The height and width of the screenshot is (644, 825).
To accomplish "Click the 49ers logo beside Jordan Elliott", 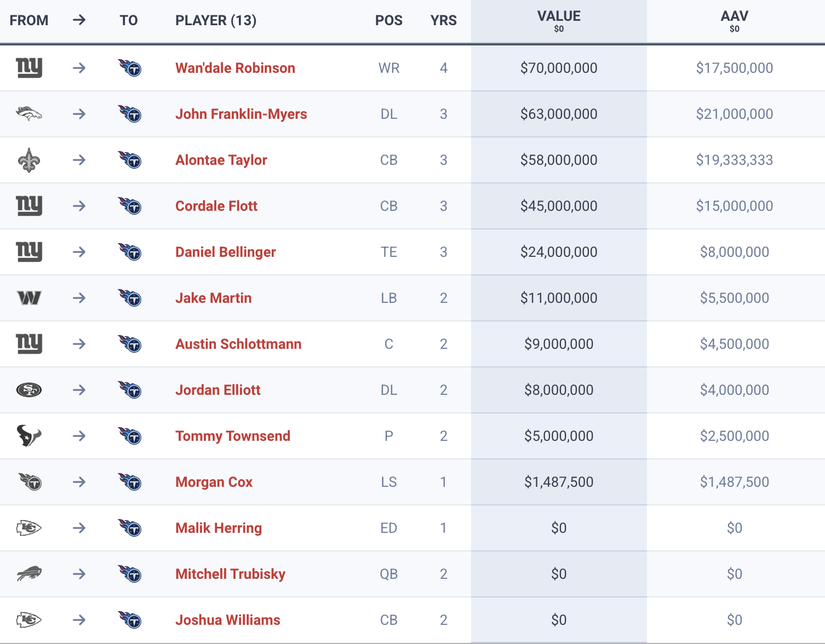I will pos(29,390).
